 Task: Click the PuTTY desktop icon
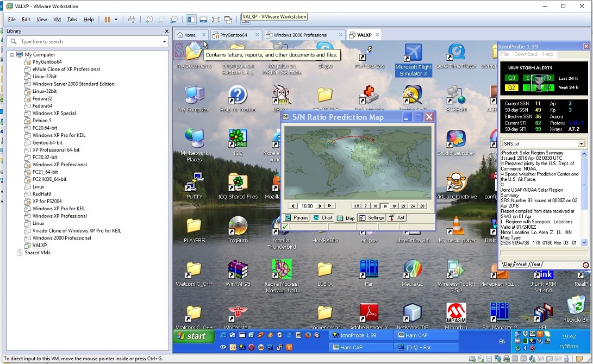click(x=194, y=186)
